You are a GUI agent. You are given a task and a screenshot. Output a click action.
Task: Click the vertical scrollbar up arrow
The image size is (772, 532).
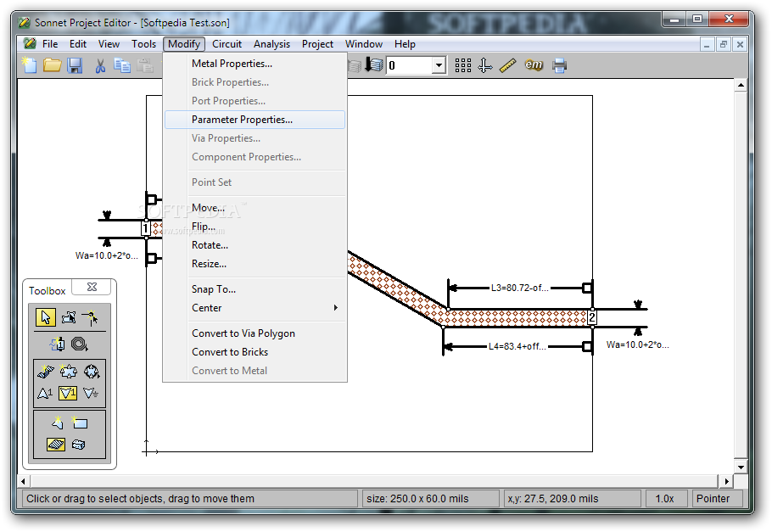tap(741, 85)
